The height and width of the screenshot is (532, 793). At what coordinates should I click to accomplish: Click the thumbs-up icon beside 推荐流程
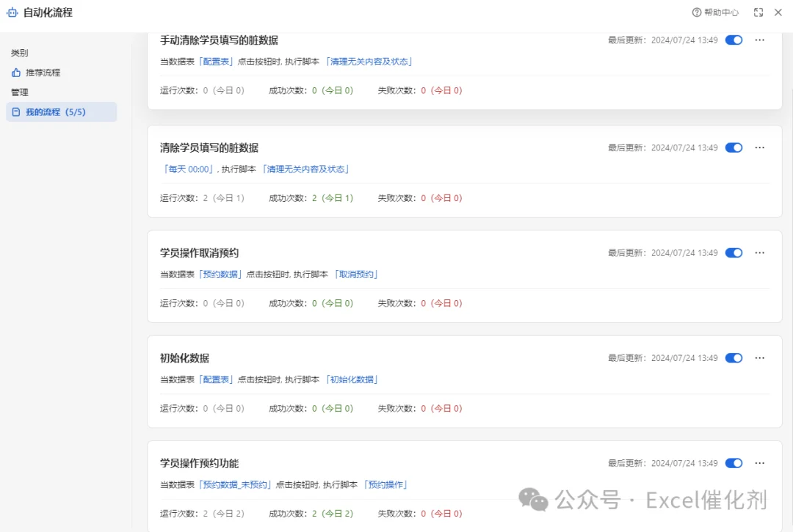pyautogui.click(x=16, y=73)
